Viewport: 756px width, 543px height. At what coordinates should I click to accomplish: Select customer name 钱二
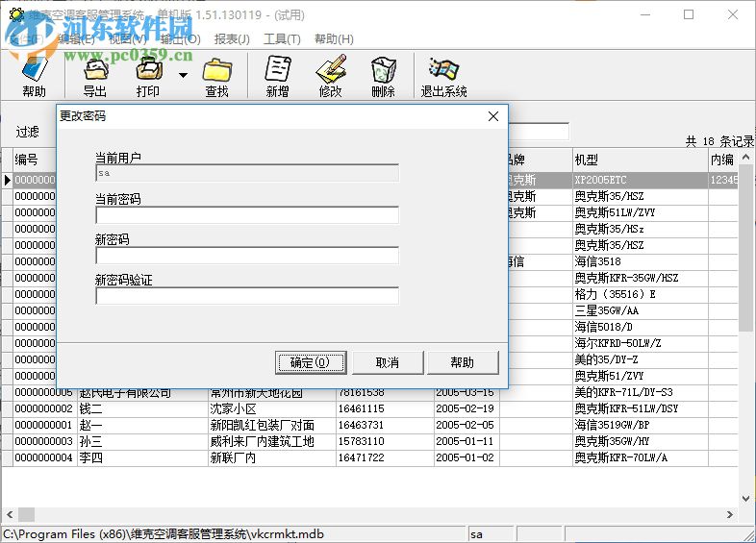pos(142,409)
